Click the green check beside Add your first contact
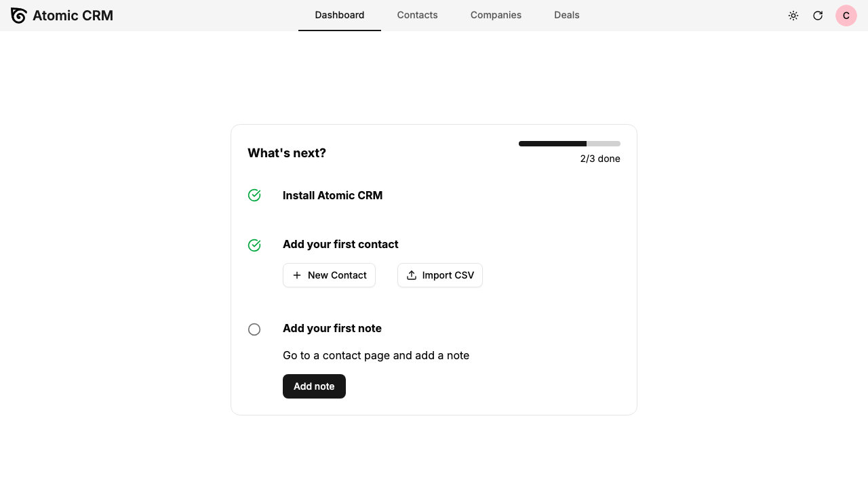The image size is (868, 488). 254,245
